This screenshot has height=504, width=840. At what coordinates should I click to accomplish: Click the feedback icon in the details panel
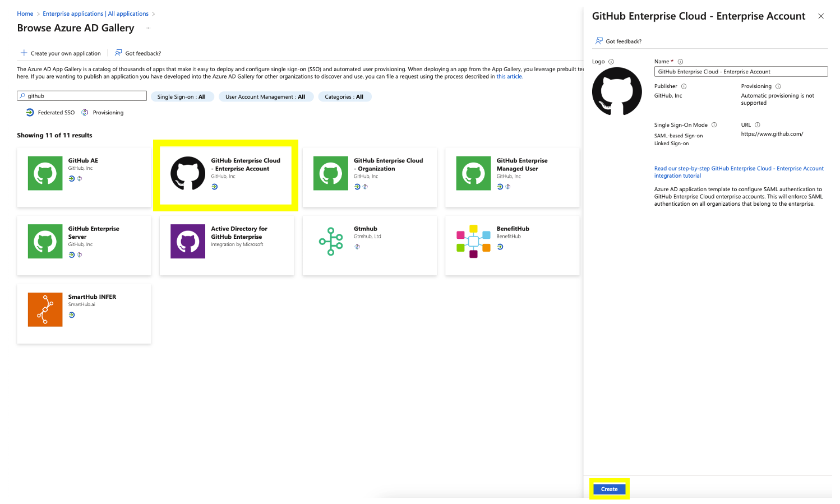pyautogui.click(x=599, y=41)
